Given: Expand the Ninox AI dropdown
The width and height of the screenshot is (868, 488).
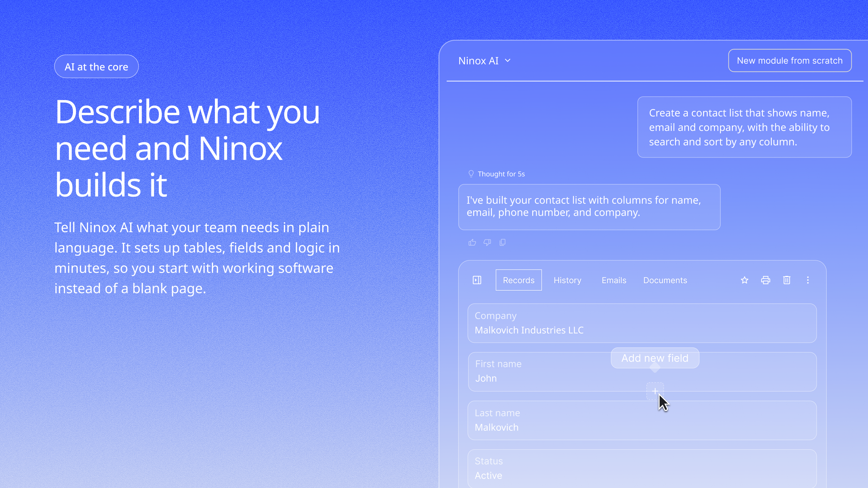Looking at the screenshot, I should click(484, 61).
